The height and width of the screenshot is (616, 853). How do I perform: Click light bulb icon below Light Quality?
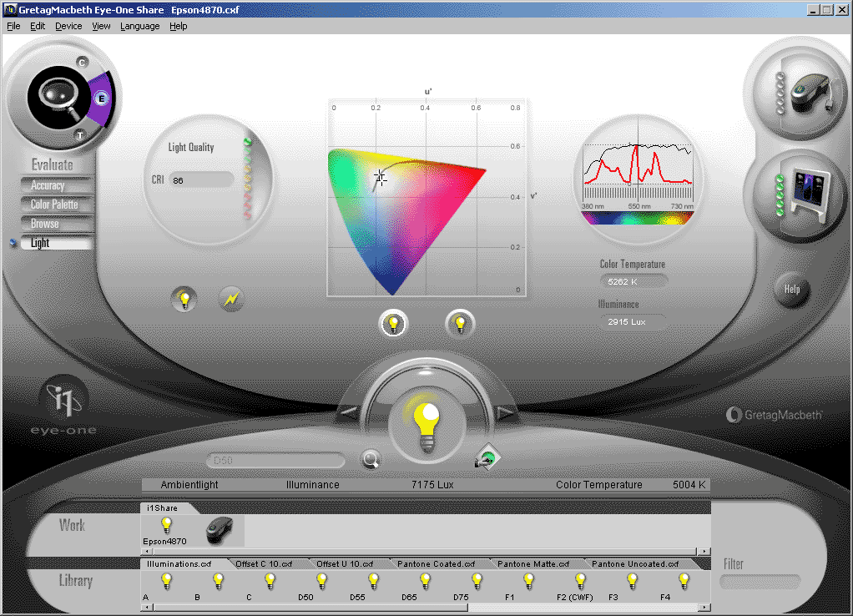click(x=184, y=300)
